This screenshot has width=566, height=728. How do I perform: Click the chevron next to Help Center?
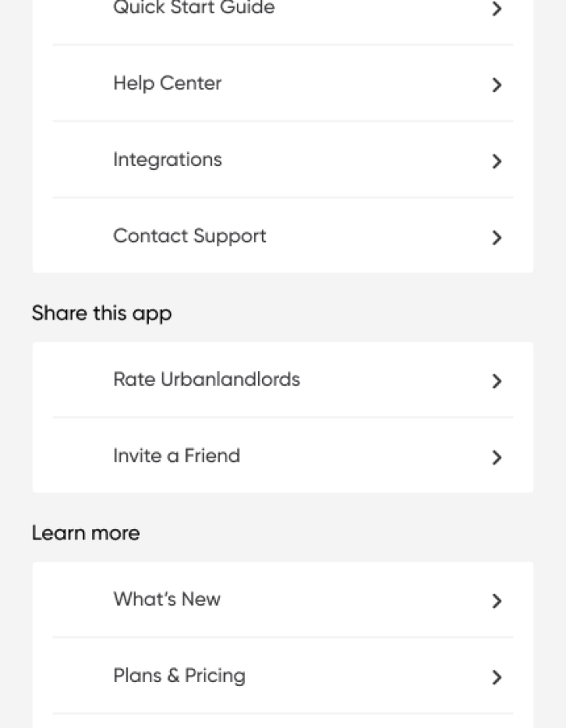coord(496,85)
